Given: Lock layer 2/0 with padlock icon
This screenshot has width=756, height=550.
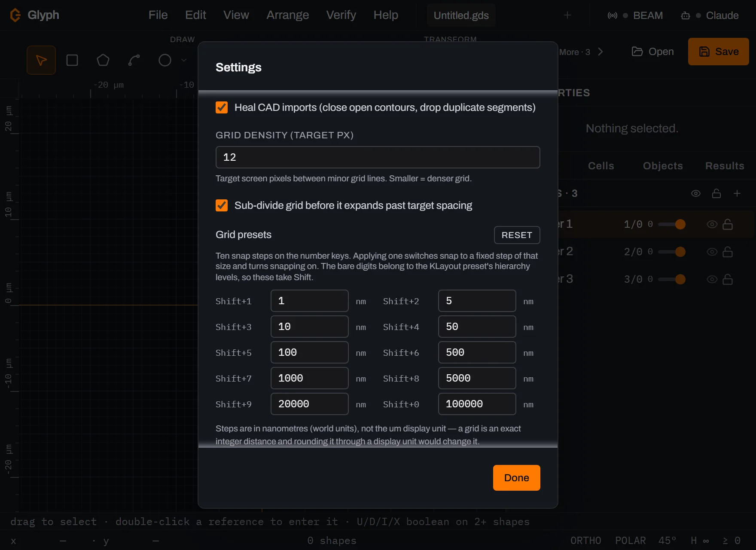Looking at the screenshot, I should [728, 252].
